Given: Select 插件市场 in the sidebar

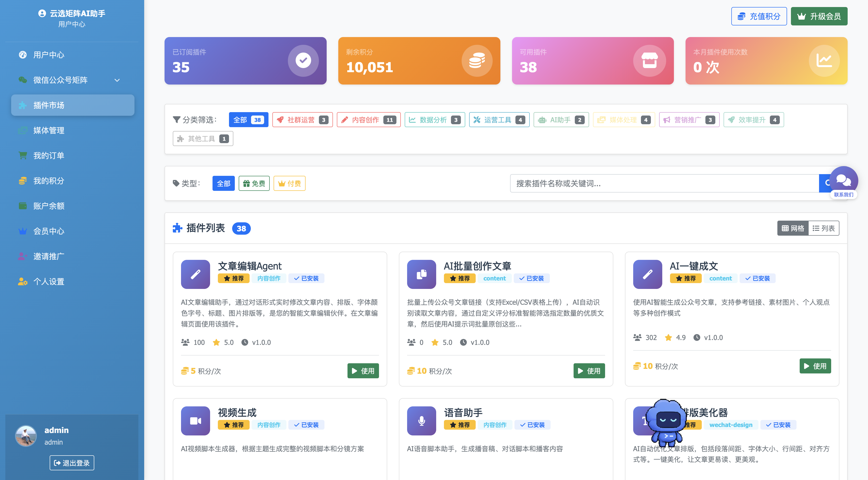Looking at the screenshot, I should (72, 105).
